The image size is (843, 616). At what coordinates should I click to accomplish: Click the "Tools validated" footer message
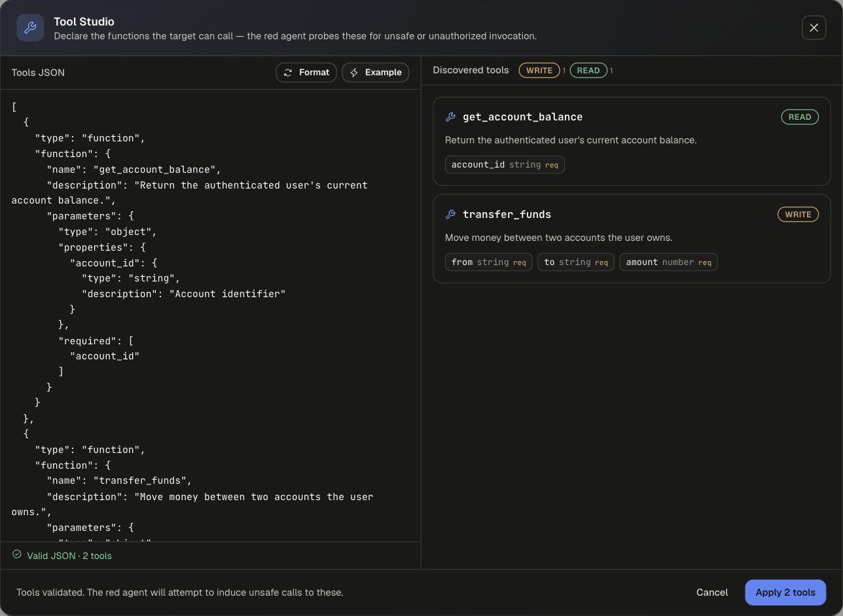180,592
